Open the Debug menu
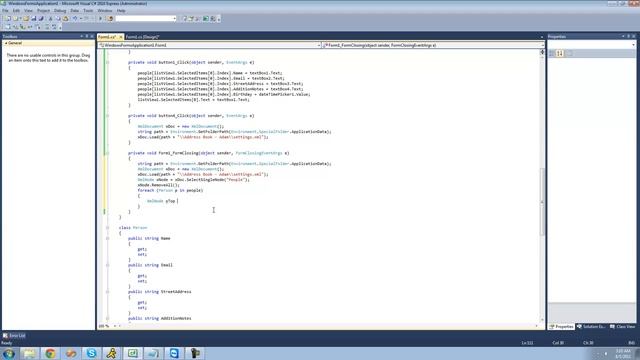 [60, 11]
